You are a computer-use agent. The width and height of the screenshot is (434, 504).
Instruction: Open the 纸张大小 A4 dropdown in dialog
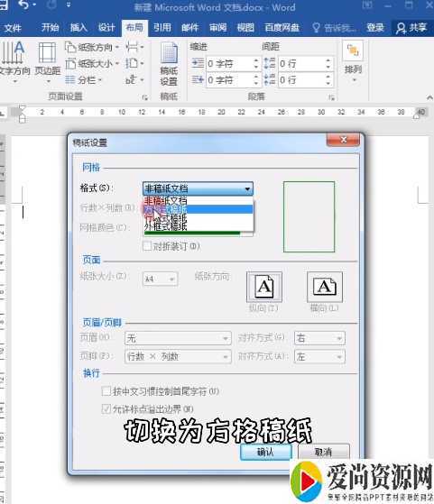(160, 279)
